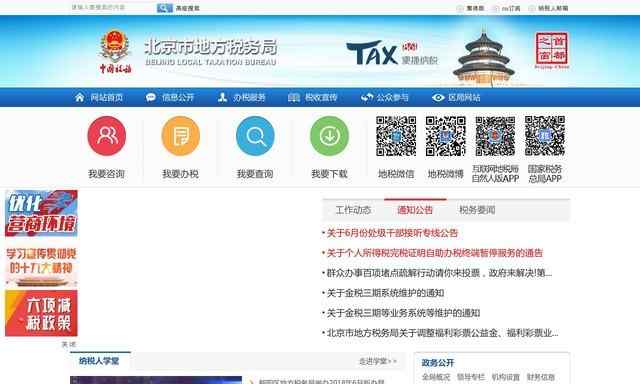Image resolution: width=640 pixels, height=384 pixels.
Task: Open the 区局网站 menu item
Action: pos(464,98)
